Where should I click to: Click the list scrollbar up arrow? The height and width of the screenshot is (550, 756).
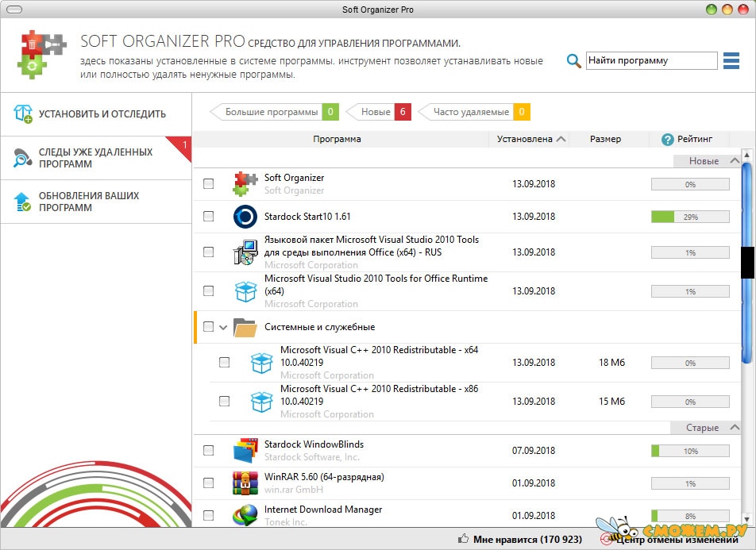(746, 156)
